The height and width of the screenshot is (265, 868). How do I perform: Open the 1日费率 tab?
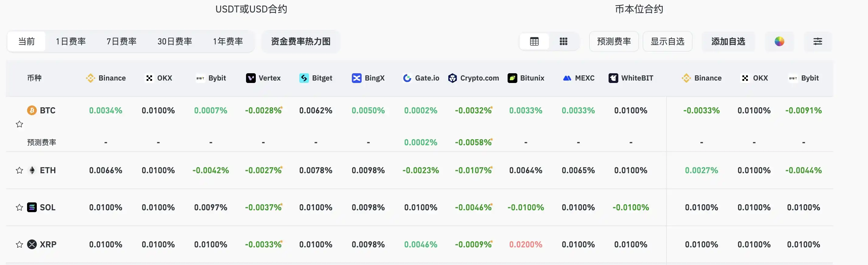[x=71, y=41]
